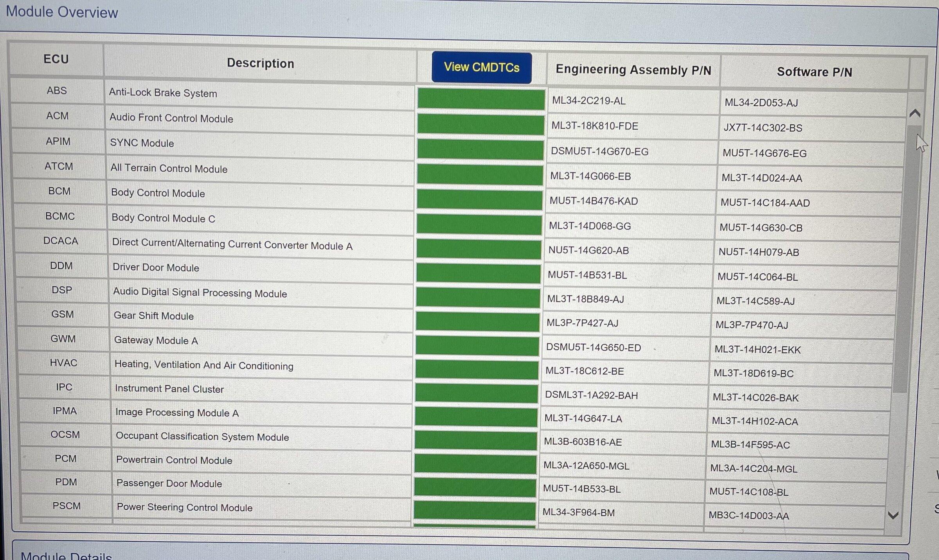Click assembly part number NU5T-14G620-AB
Image resolution: width=939 pixels, height=560 pixels.
[589, 251]
